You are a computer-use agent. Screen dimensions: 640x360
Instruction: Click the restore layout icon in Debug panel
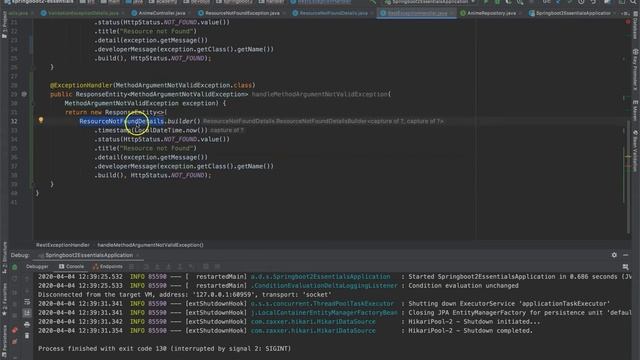point(626,267)
